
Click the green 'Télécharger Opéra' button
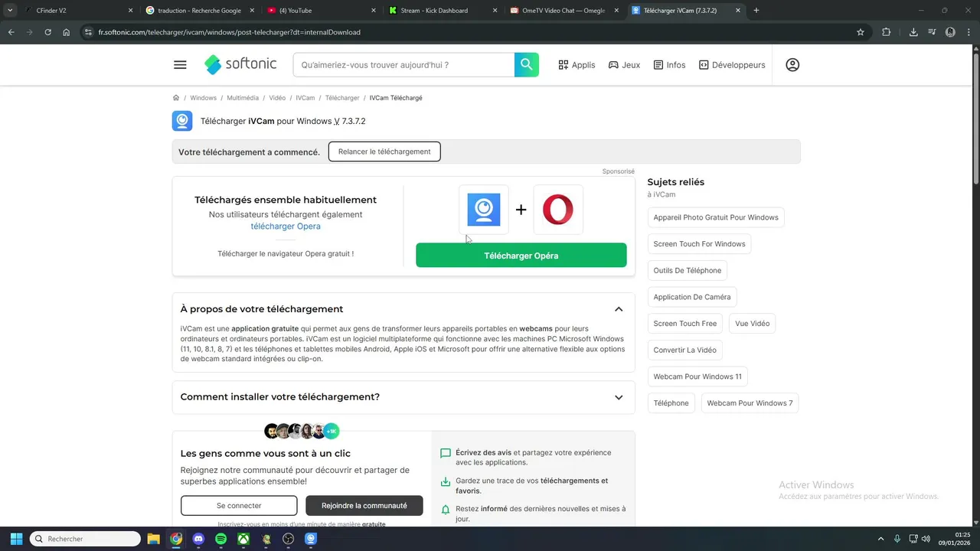coord(521,256)
